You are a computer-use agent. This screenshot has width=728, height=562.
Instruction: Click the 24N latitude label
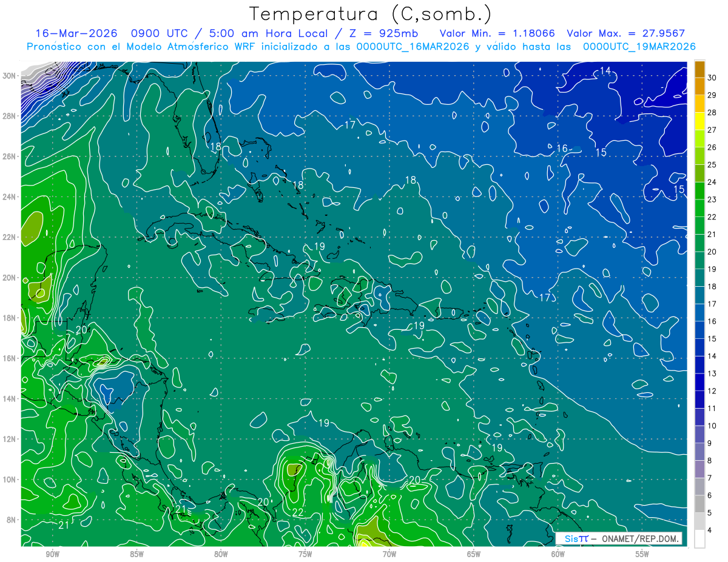click(x=9, y=197)
